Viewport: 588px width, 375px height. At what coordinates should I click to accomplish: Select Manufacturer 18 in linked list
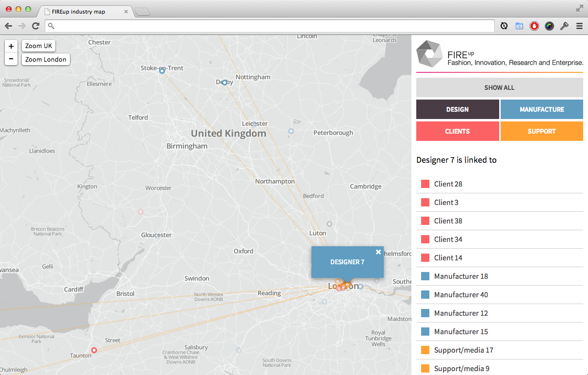(x=499, y=276)
